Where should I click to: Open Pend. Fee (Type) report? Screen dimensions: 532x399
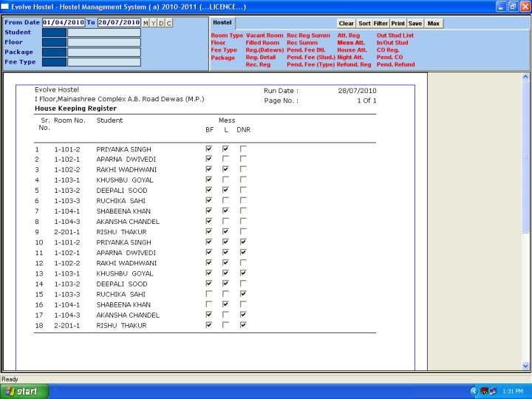pyautogui.click(x=310, y=64)
